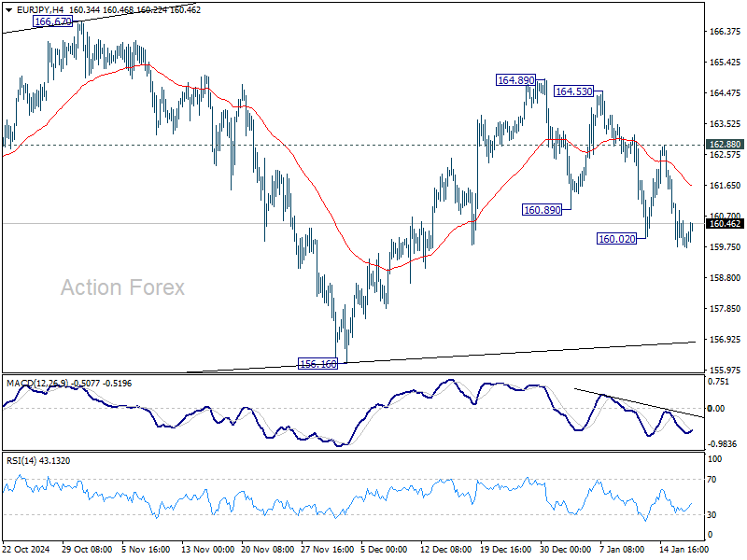This screenshot has width=747, height=560.
Task: Select the 161.650 price axis value
Action: pos(726,185)
